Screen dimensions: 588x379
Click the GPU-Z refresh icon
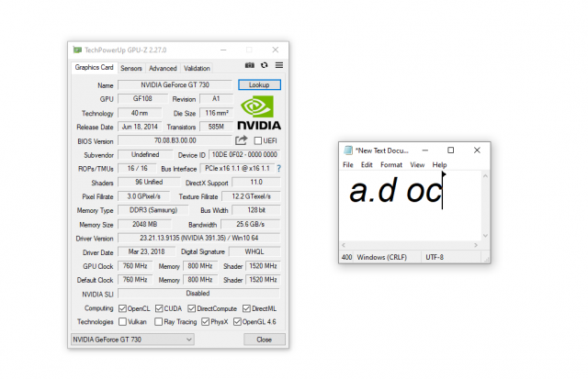[x=265, y=65]
